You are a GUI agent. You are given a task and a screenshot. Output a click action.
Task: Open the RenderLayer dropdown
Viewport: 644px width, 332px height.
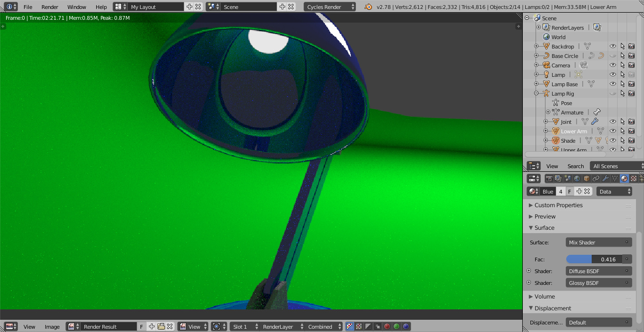click(x=282, y=326)
